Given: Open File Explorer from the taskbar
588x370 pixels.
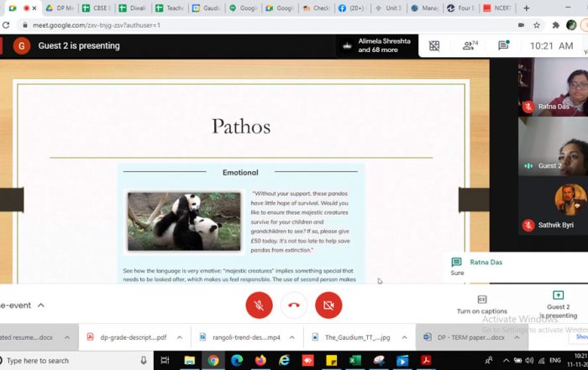Looking at the screenshot, I should point(189,361).
